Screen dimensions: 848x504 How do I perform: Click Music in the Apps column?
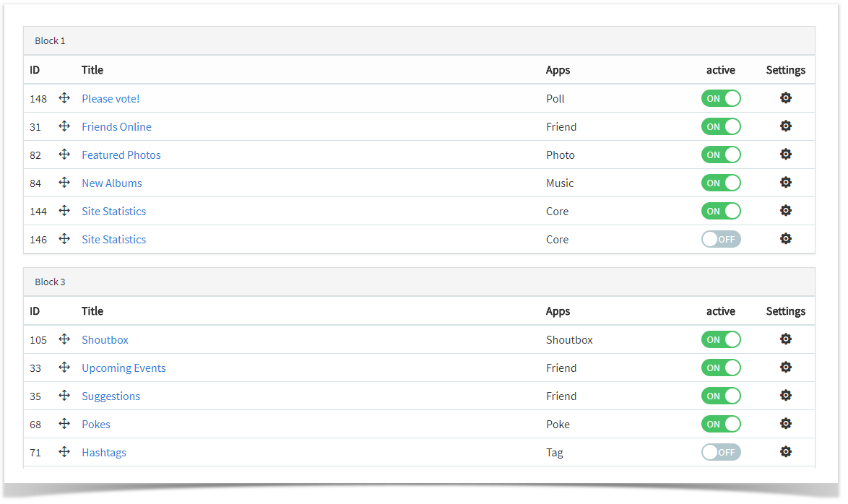560,183
